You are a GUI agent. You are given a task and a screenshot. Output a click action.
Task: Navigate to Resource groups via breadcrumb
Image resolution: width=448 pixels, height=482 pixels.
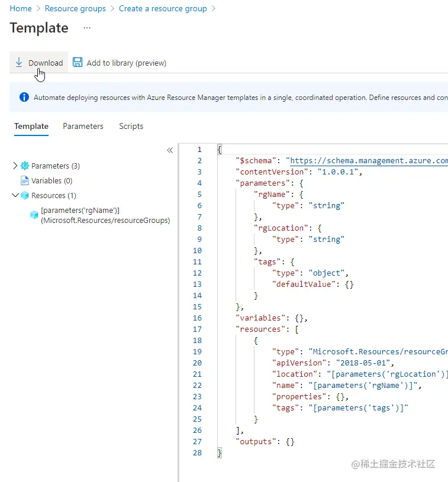(x=75, y=8)
